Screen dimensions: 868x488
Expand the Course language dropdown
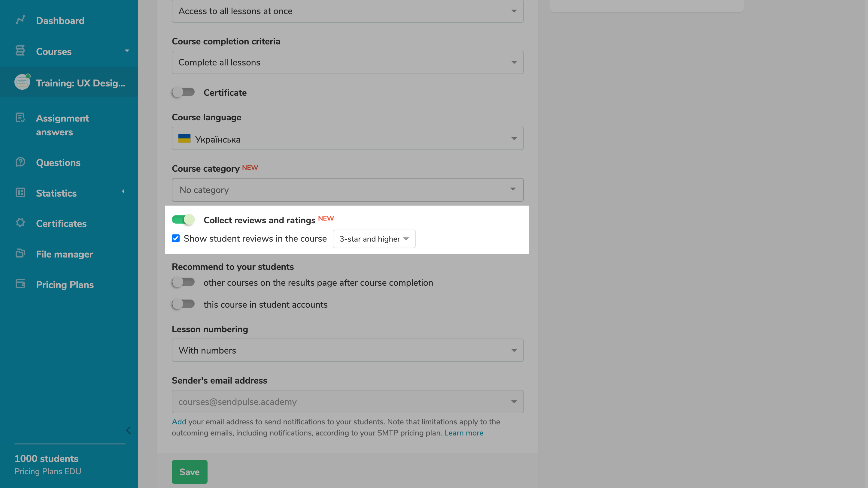pyautogui.click(x=348, y=139)
